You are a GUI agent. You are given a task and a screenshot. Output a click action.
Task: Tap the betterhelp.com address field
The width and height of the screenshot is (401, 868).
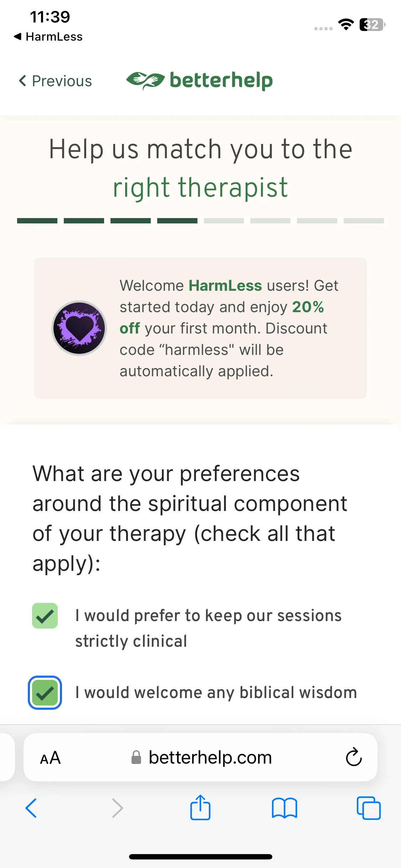tap(200, 757)
